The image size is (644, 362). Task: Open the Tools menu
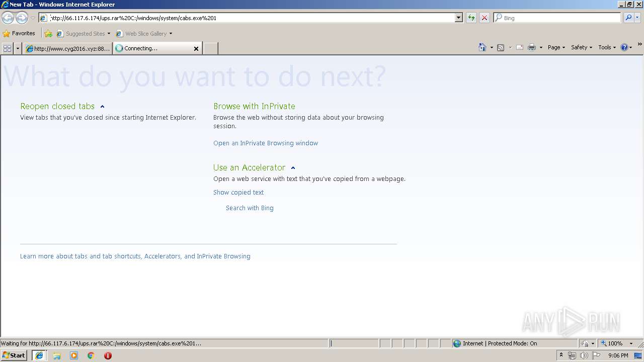(x=607, y=47)
